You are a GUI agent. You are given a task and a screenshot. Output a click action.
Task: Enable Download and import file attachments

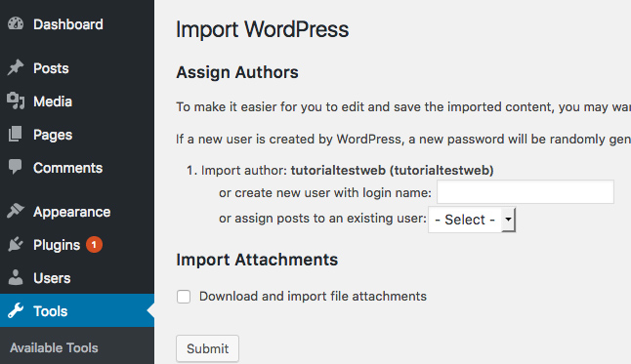point(184,297)
